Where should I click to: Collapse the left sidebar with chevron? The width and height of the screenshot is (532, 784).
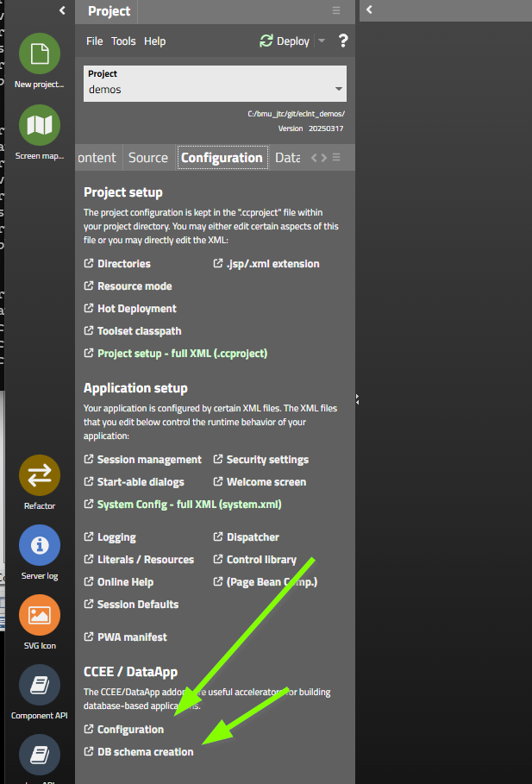[x=62, y=10]
